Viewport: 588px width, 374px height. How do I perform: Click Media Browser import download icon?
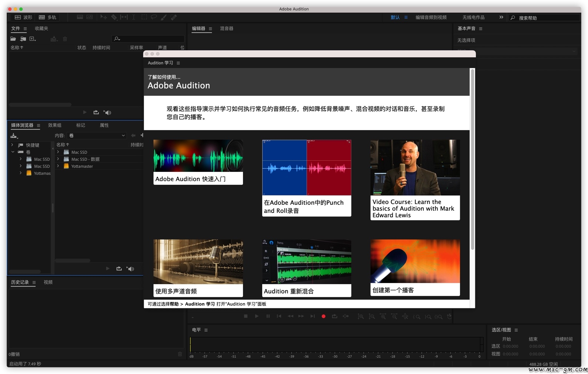click(14, 136)
